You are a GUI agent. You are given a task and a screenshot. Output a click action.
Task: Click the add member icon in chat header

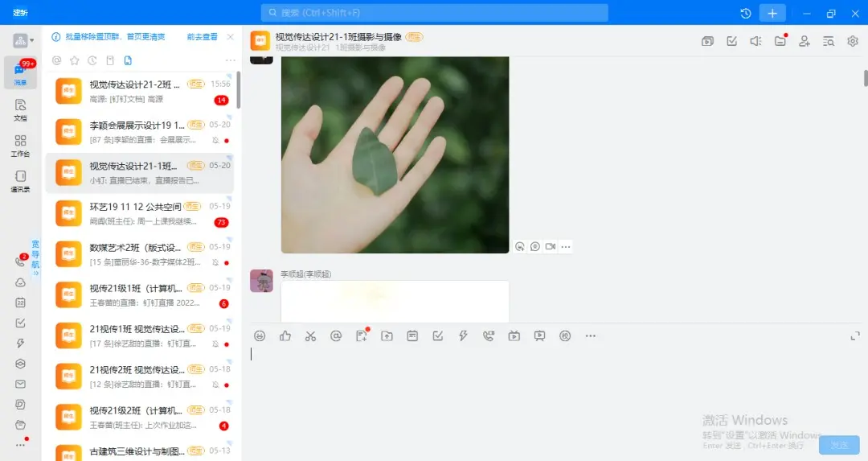pos(804,41)
